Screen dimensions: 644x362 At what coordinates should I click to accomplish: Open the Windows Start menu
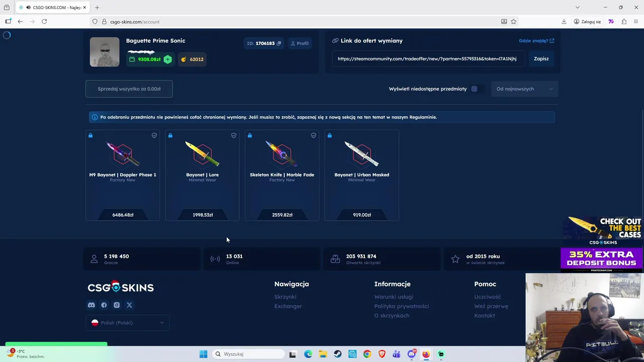(203, 354)
